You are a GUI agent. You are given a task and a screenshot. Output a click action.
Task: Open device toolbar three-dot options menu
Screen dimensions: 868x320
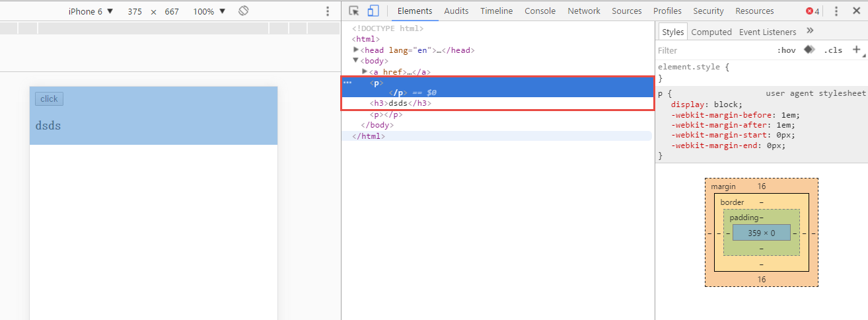(328, 11)
